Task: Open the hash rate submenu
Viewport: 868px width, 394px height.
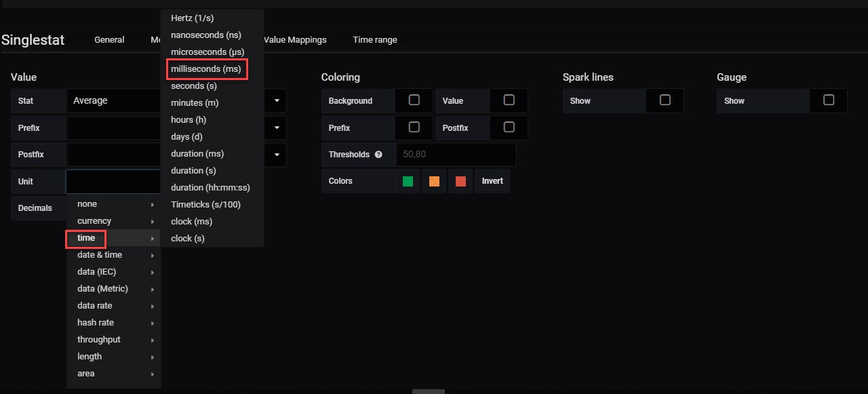Action: tap(113, 323)
